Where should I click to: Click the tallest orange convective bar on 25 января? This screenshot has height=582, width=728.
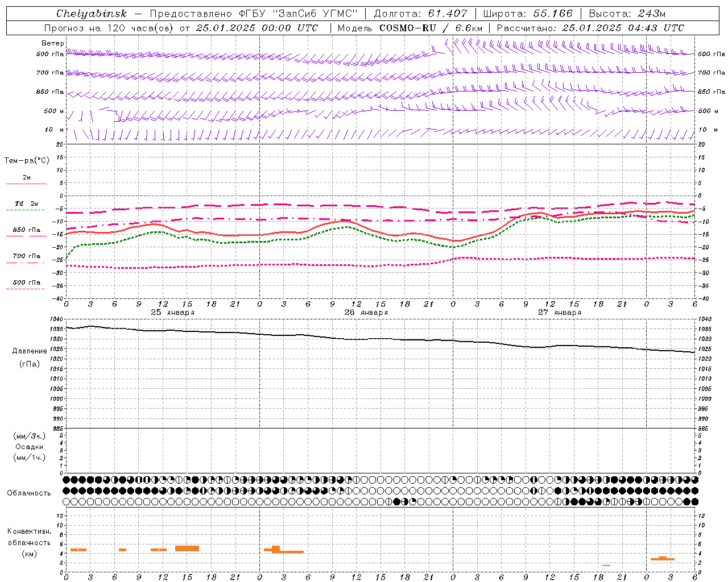point(187,548)
